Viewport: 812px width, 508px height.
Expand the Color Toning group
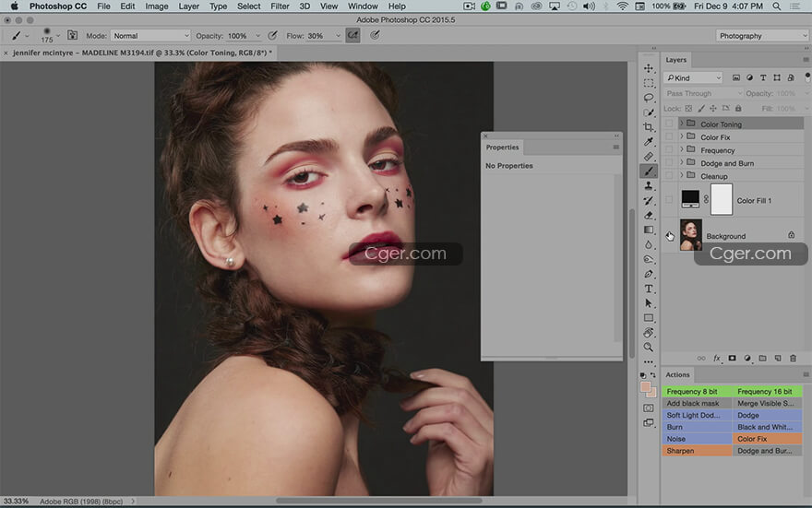pyautogui.click(x=682, y=124)
